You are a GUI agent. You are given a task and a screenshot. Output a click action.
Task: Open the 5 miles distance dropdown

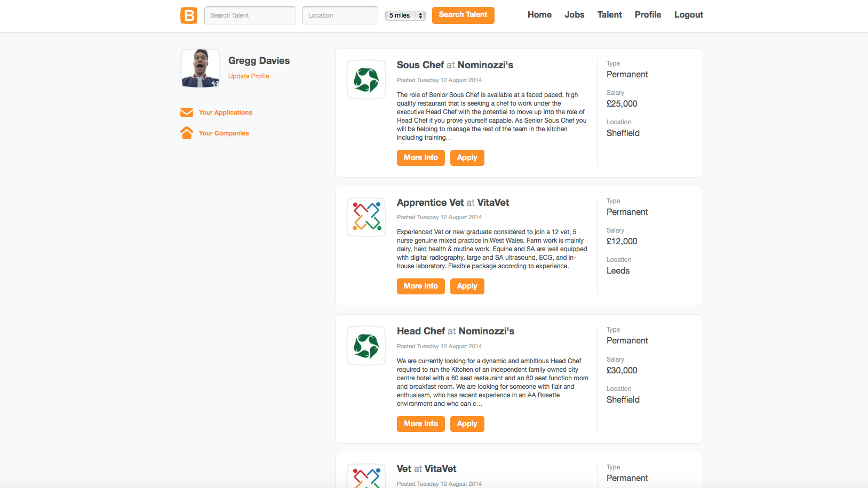pyautogui.click(x=405, y=15)
